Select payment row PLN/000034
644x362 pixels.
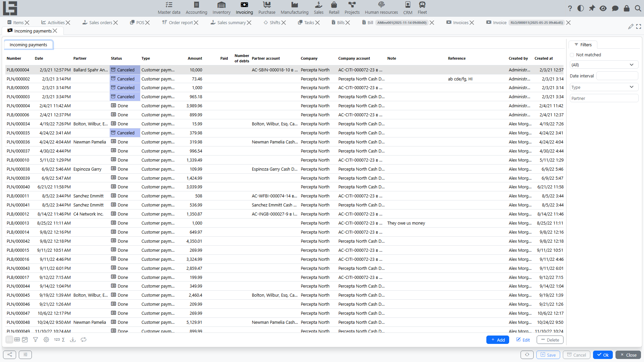284,124
